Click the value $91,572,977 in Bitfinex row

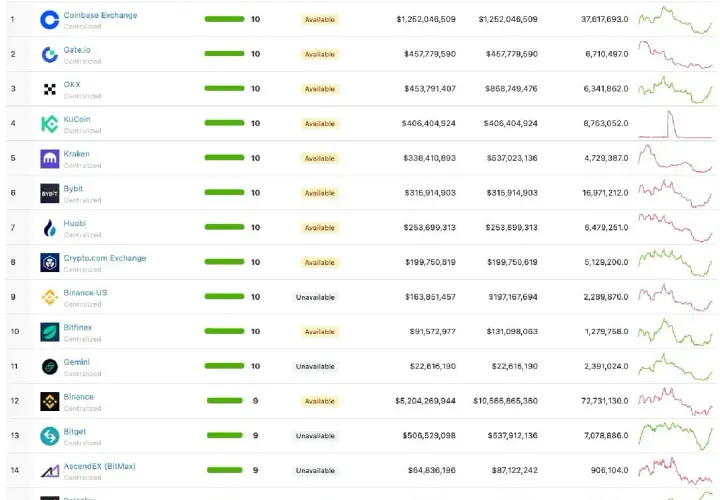tap(433, 331)
